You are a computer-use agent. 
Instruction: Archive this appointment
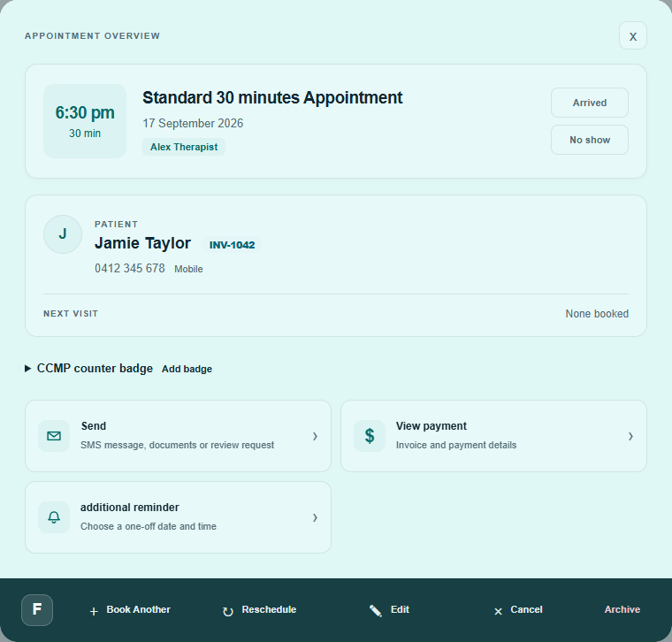(622, 609)
